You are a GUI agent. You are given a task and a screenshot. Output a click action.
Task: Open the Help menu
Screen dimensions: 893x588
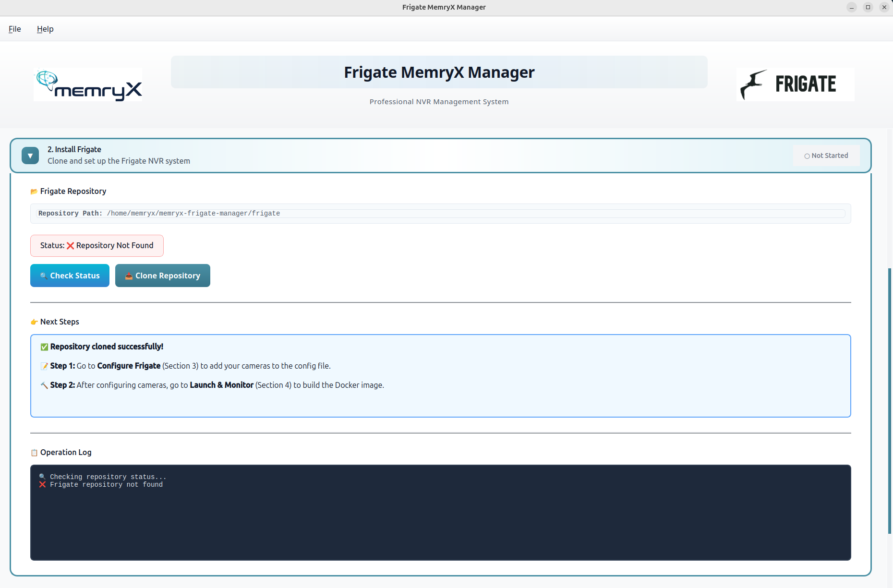coord(45,29)
